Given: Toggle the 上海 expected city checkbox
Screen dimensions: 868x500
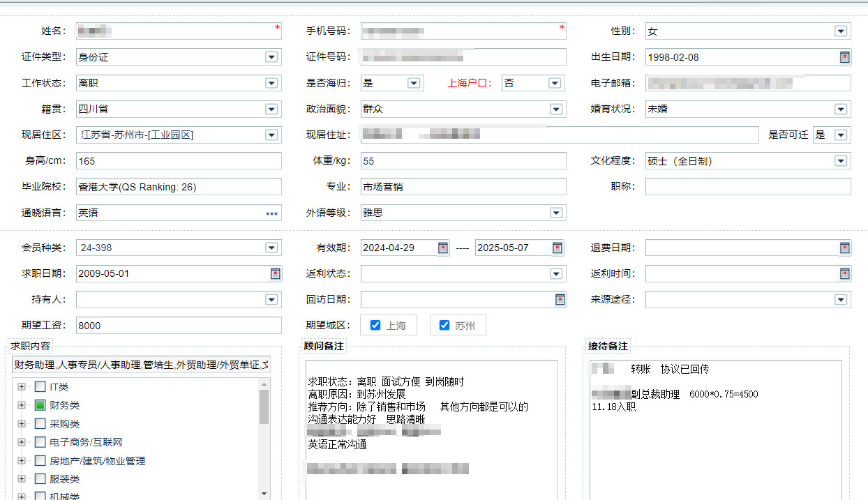Looking at the screenshot, I should point(375,325).
